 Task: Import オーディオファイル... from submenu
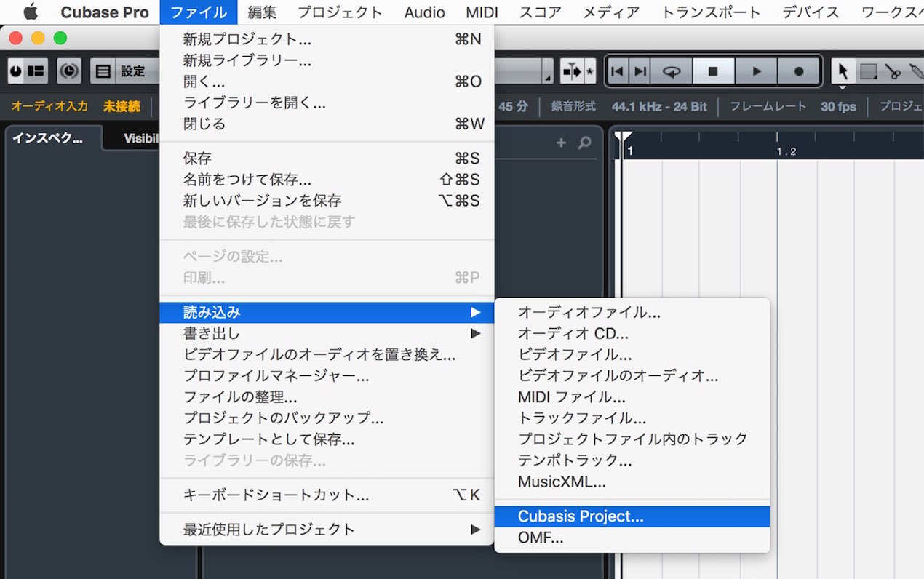pyautogui.click(x=632, y=313)
